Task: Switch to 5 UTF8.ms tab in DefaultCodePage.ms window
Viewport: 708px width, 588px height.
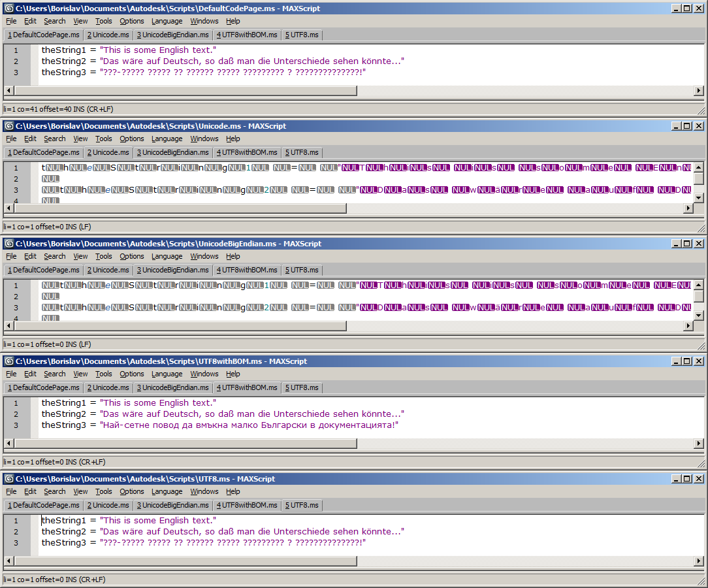Action: point(302,35)
